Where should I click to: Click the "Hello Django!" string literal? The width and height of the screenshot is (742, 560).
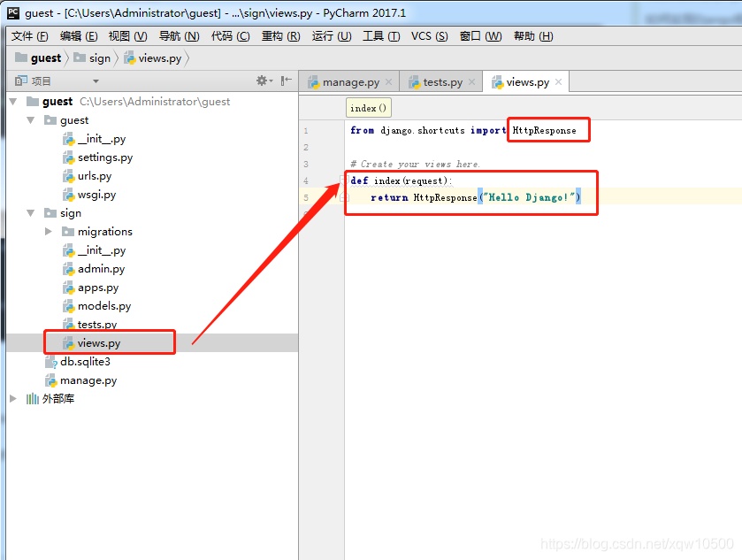click(529, 197)
